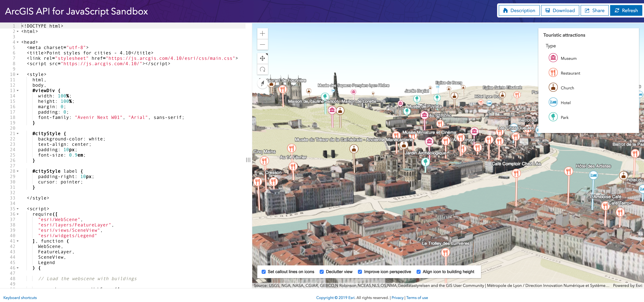The height and width of the screenshot is (302, 644).
Task: Select the Jardin Archéologique park marker
Action: point(425,162)
